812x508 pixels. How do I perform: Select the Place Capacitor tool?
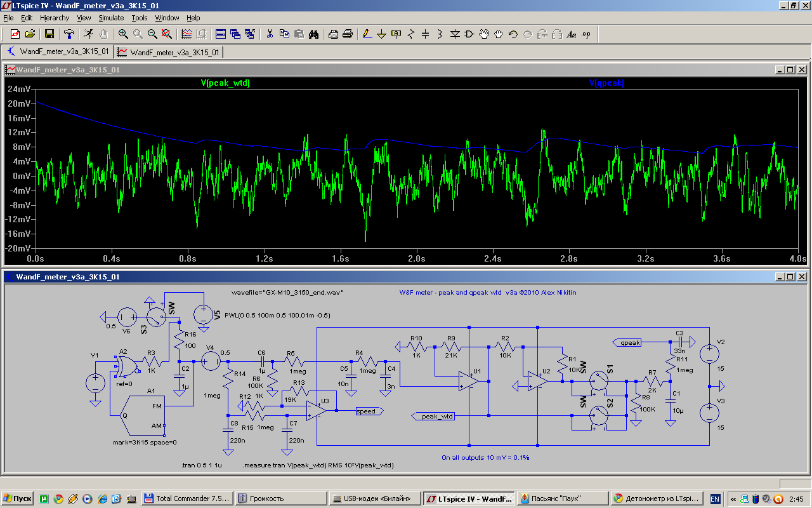pyautogui.click(x=426, y=34)
